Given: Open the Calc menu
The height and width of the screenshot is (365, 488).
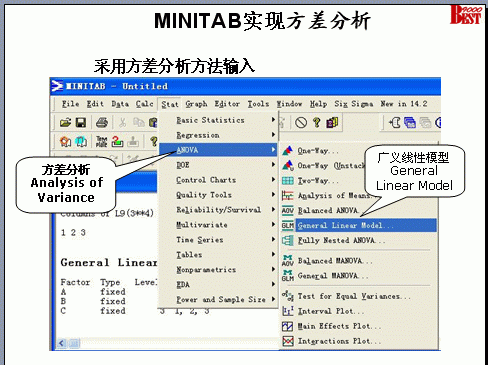Looking at the screenshot, I should [144, 104].
